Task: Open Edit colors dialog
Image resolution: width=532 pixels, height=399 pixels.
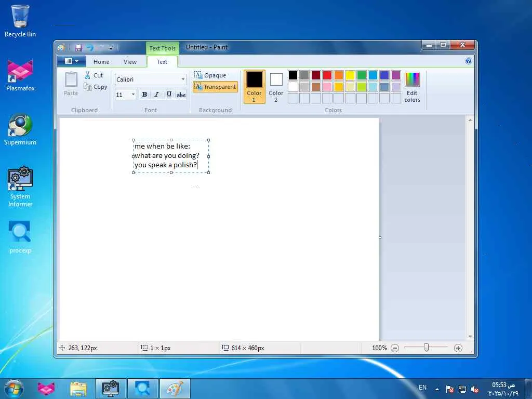Action: [412, 87]
